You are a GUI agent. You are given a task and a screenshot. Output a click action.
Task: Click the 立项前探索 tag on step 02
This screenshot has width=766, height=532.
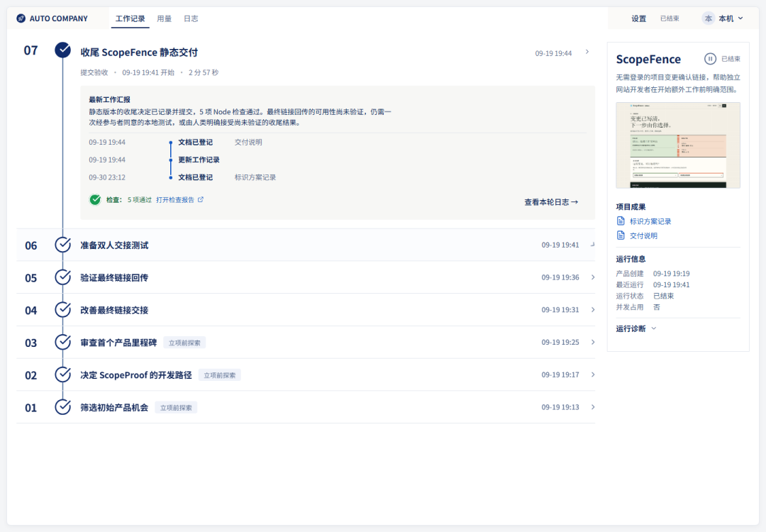click(219, 375)
